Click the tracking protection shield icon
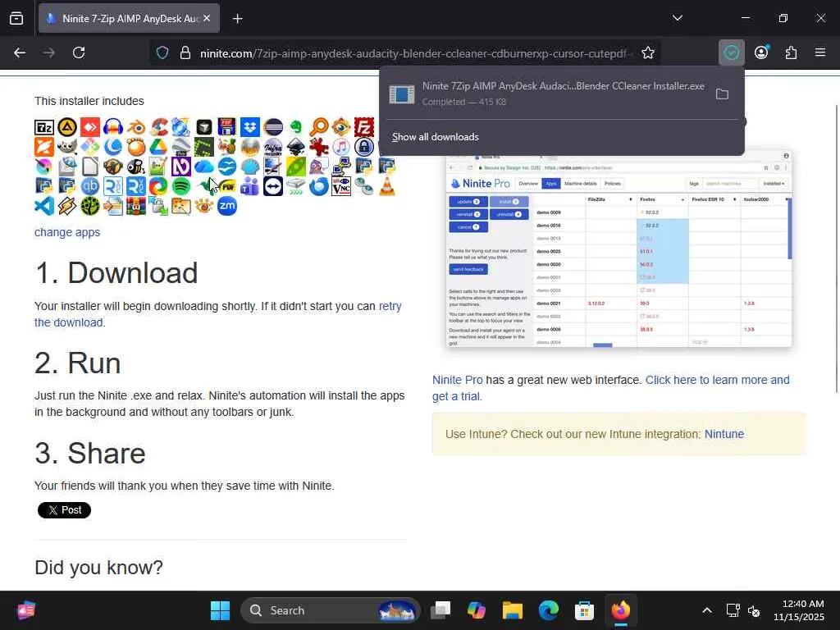The image size is (840, 630). (x=162, y=52)
